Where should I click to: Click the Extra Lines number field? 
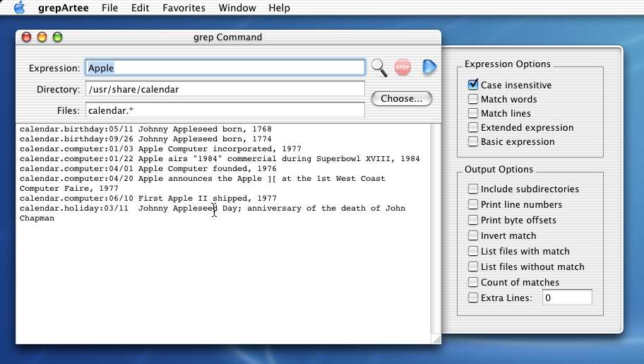[x=566, y=298]
